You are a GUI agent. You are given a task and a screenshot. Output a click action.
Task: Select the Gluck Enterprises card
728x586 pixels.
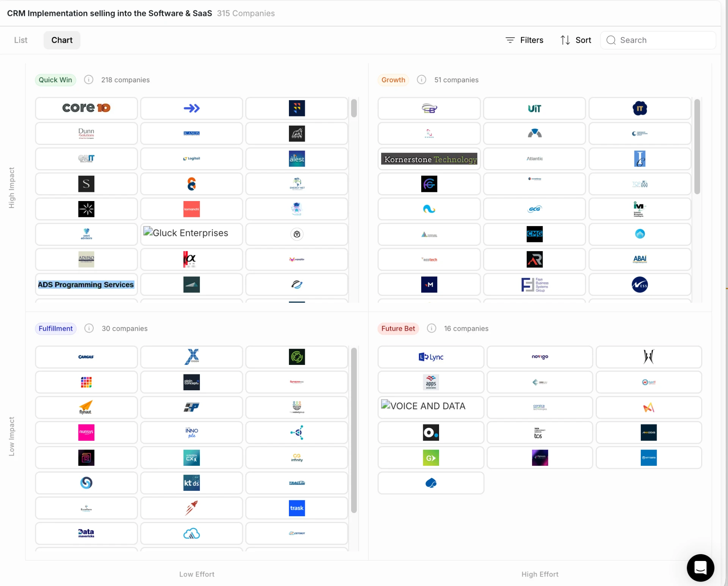(x=191, y=234)
